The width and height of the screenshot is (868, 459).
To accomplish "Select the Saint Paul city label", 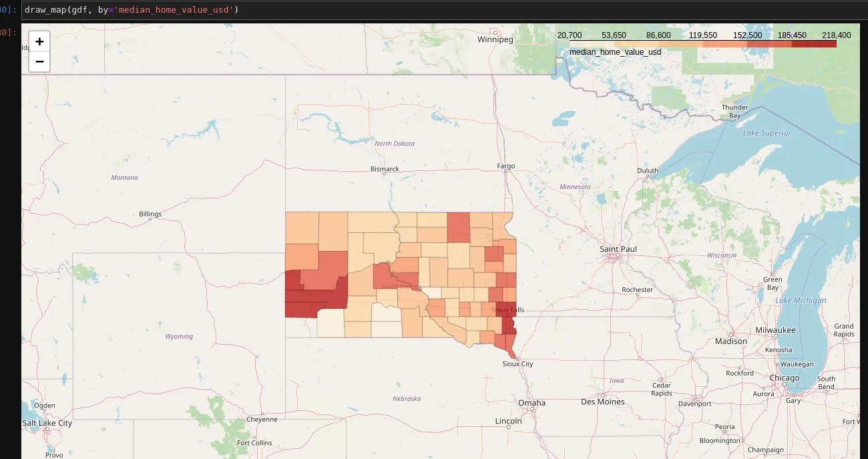I will (x=618, y=249).
